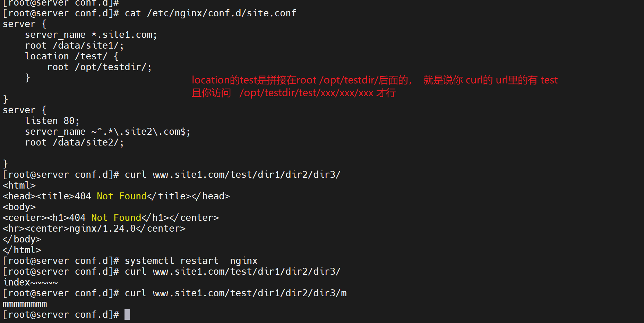Click the index~~~~~ output line
Viewport: 644px width, 323px height.
(x=31, y=282)
